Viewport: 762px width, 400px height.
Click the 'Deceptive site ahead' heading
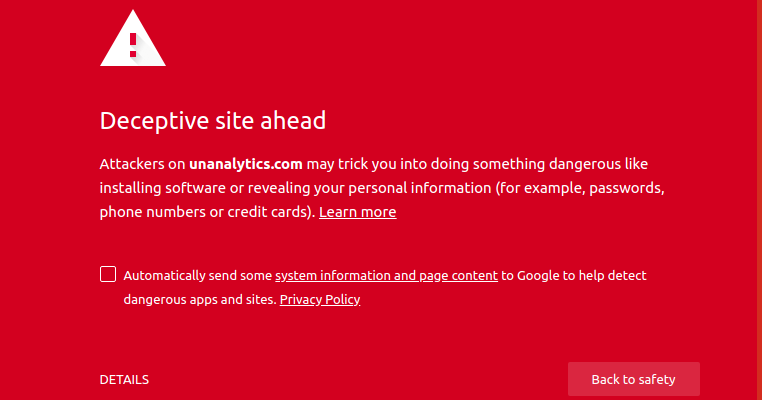[x=213, y=121]
